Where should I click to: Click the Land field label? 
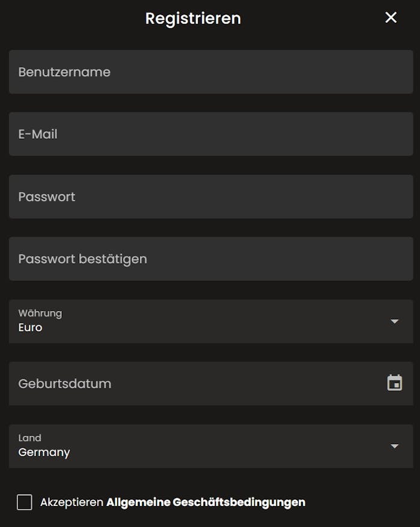tap(28, 438)
